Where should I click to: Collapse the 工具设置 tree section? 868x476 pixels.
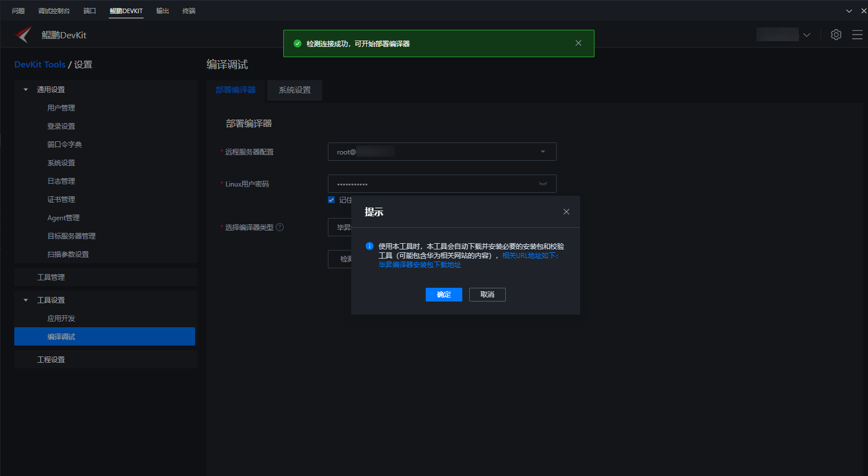pyautogui.click(x=26, y=300)
